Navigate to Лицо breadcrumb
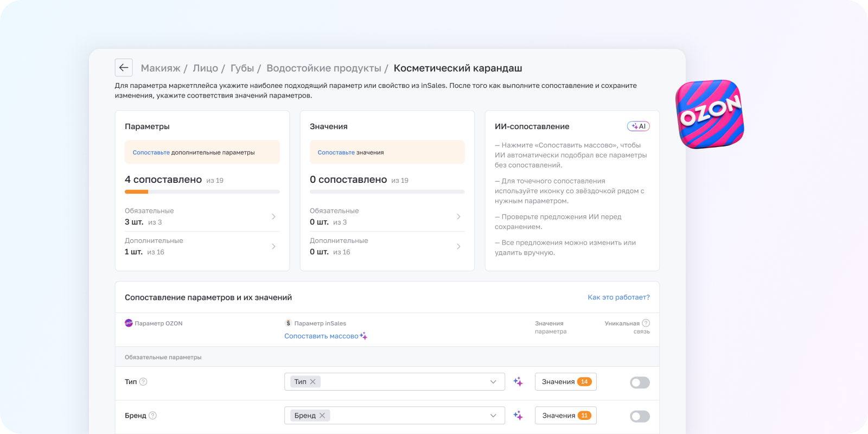 pos(206,68)
